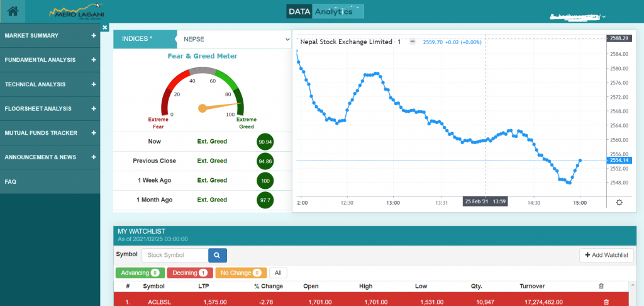Click the Data Analytics logo
The width and height of the screenshot is (644, 306).
click(x=325, y=11)
